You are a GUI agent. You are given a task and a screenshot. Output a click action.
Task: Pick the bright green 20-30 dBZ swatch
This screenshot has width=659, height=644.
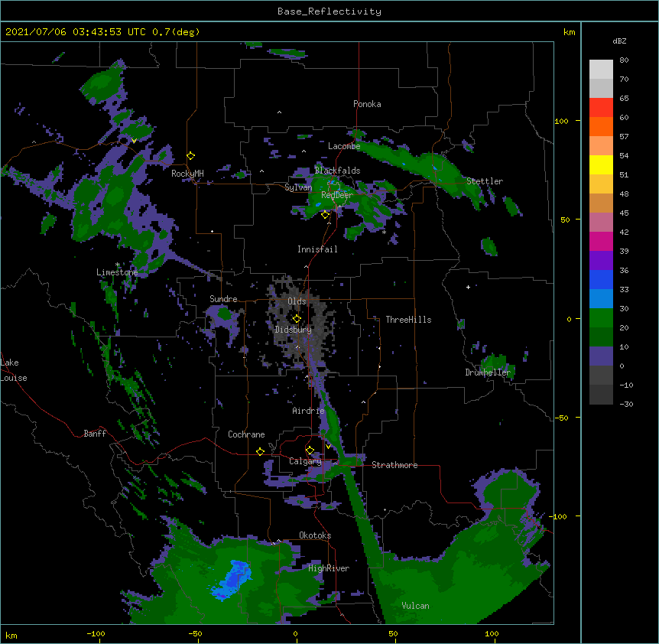(601, 318)
